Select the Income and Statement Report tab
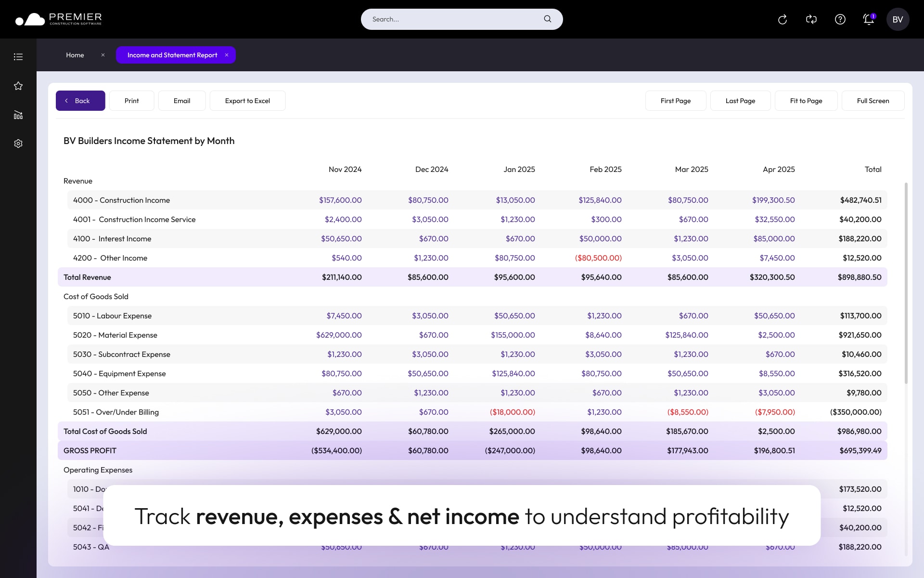The height and width of the screenshot is (578, 924). tap(172, 55)
